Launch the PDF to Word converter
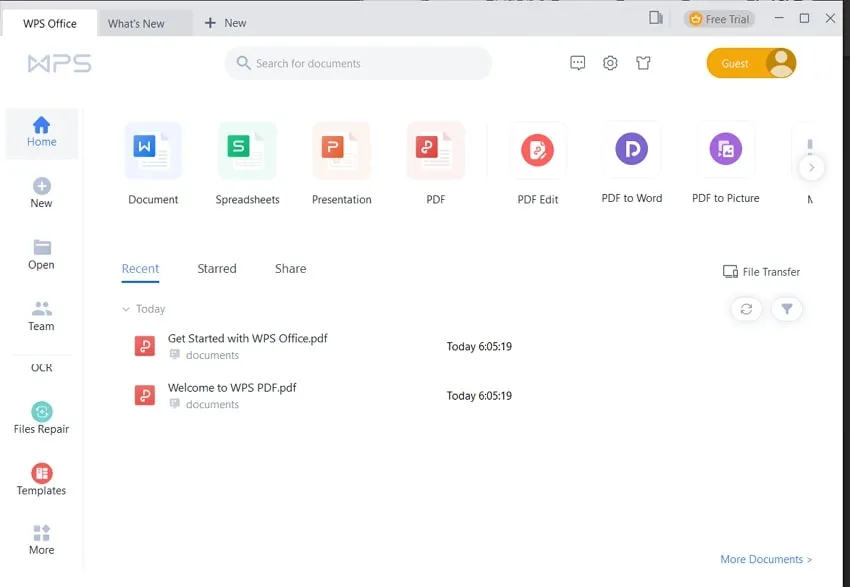850x587 pixels. tap(632, 164)
